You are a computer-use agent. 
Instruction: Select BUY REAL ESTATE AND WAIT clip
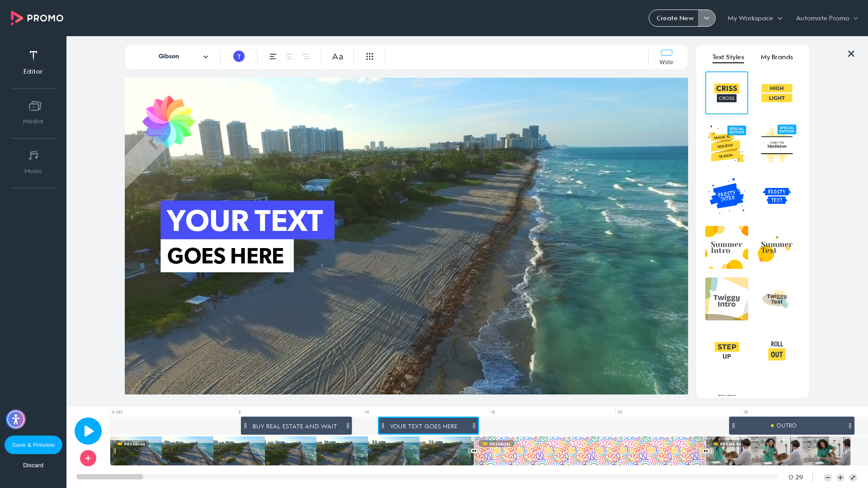point(296,426)
